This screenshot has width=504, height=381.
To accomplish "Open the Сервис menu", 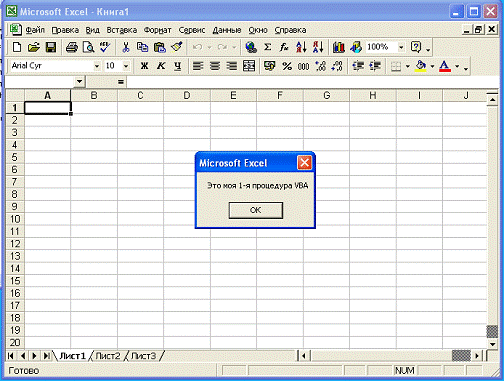I will click(192, 30).
